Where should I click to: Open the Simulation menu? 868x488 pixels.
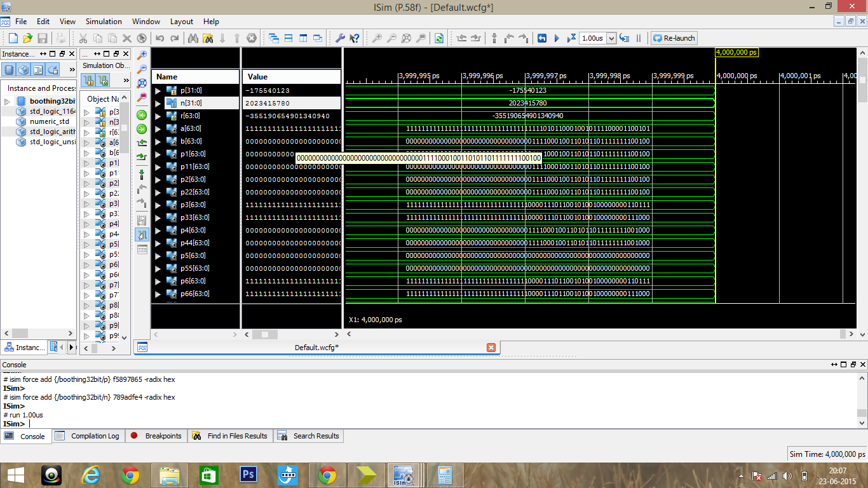[x=103, y=21]
